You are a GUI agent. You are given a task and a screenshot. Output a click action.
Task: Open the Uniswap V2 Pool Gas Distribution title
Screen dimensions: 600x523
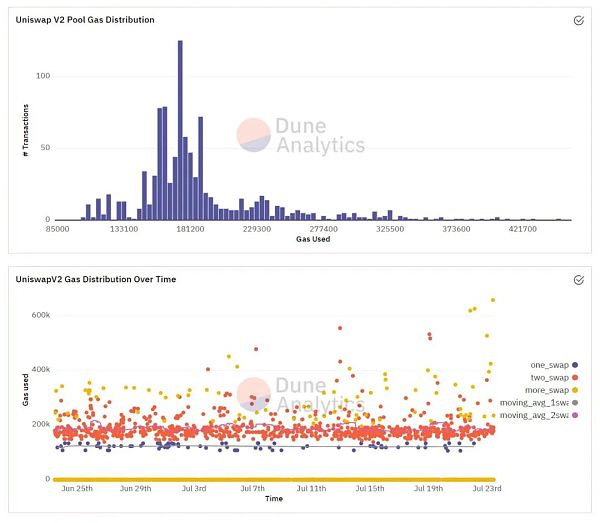click(85, 20)
